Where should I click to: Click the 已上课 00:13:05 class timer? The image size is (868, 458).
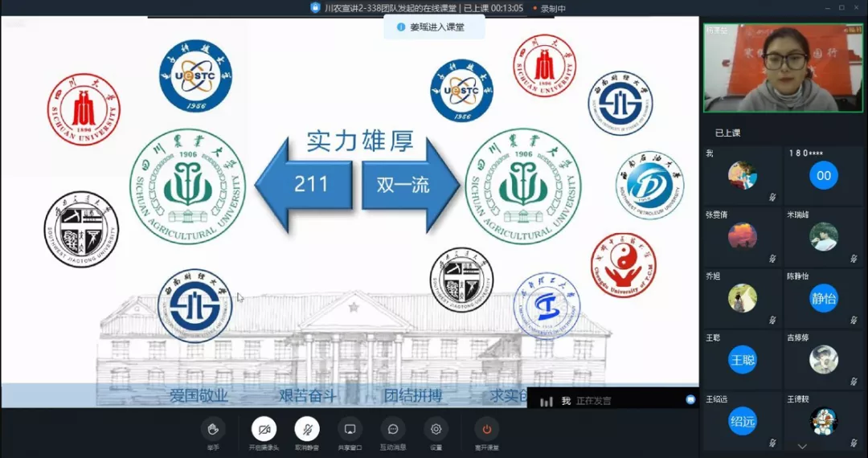coord(493,8)
